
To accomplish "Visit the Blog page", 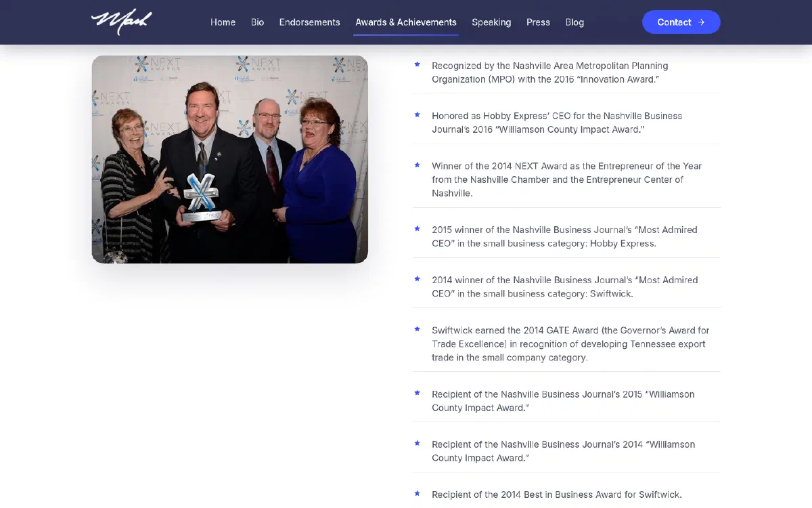I will [574, 22].
